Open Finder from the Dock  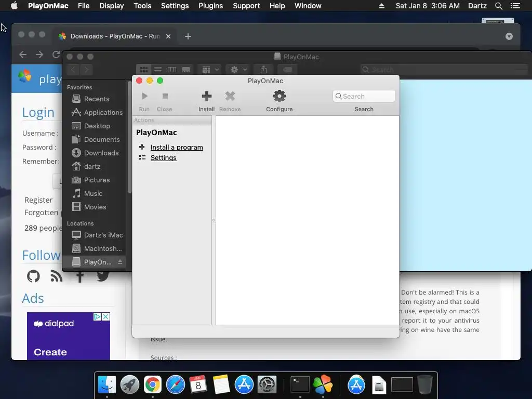point(107,385)
